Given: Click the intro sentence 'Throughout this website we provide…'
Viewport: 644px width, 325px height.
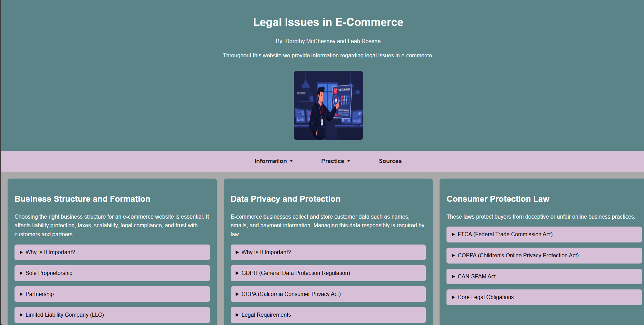Looking at the screenshot, I should 328,55.
